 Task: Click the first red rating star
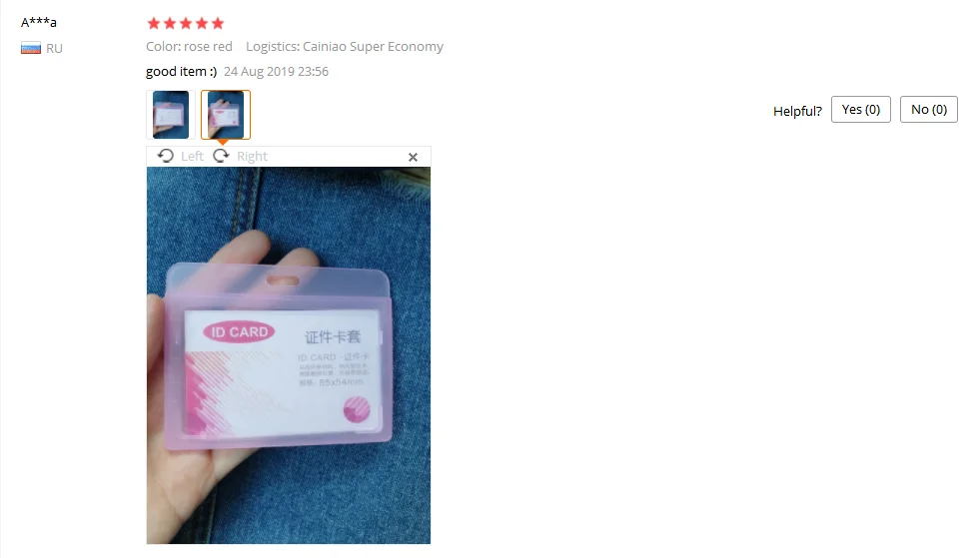[x=154, y=24]
